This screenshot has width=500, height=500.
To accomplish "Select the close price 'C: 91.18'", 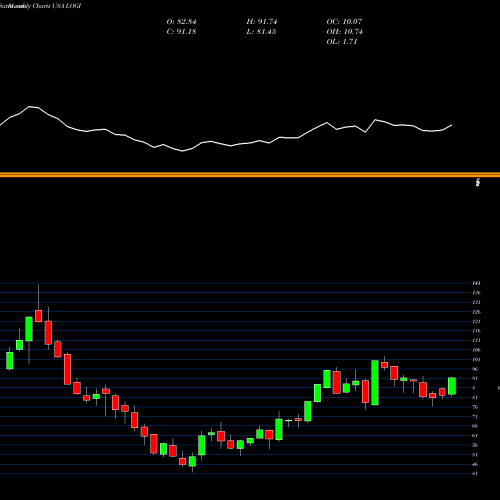I will 181,32.
